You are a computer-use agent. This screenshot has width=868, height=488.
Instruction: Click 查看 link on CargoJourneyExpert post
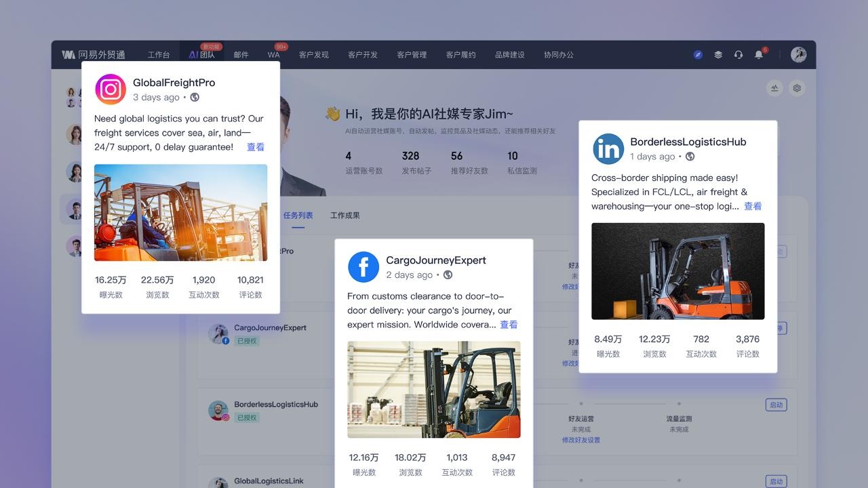click(x=509, y=325)
